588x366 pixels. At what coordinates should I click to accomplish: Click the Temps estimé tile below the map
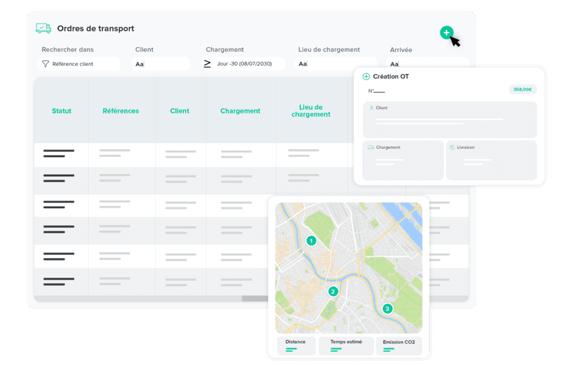tap(346, 346)
